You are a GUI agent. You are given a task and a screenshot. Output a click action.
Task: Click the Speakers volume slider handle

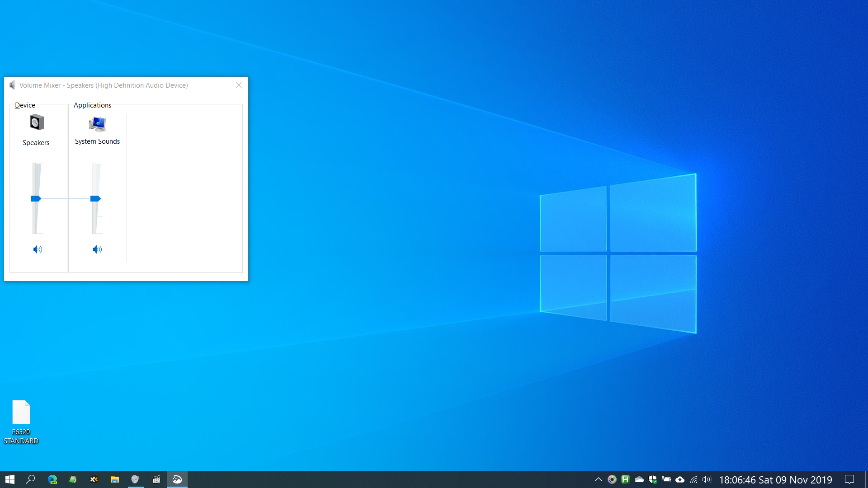pyautogui.click(x=36, y=198)
